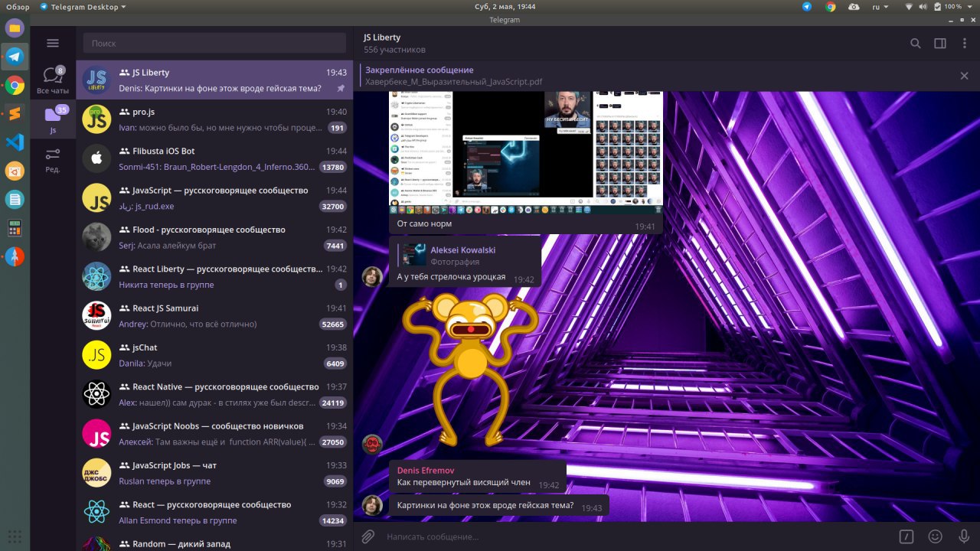Open the Telegram Desktop app menu dropdown
Viewport: 980px width, 551px height.
[83, 7]
